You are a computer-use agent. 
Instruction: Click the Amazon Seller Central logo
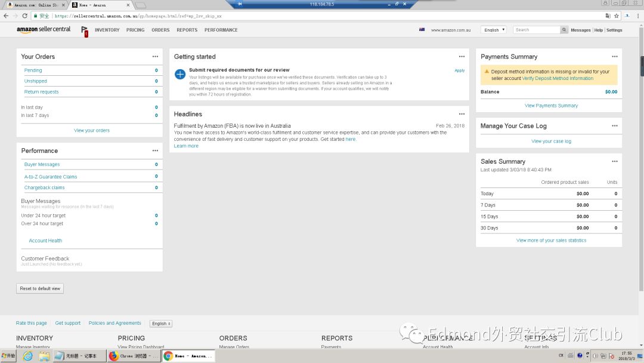coord(44,30)
